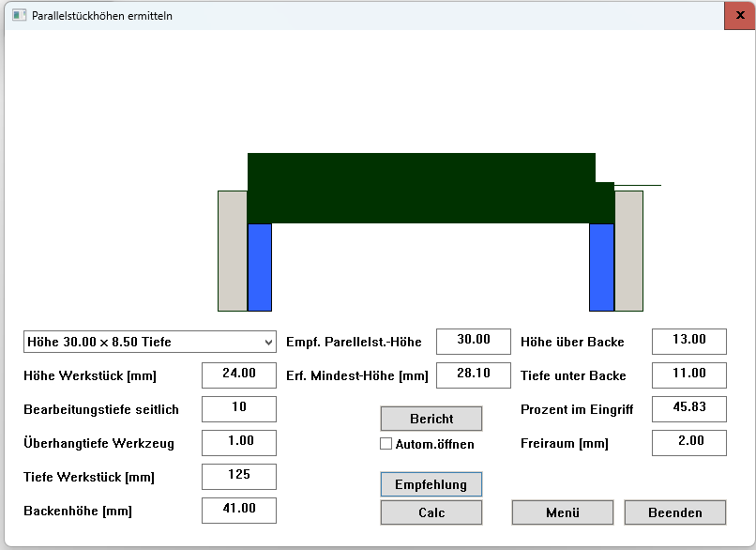Image resolution: width=756 pixels, height=550 pixels.
Task: Focus the Bearbeitungstiefe seitlich field
Action: [x=238, y=409]
